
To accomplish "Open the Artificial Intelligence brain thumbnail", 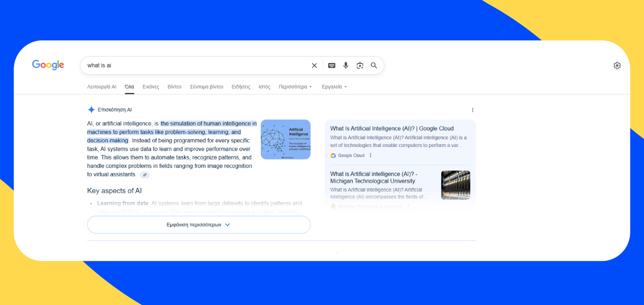I will click(x=285, y=139).
